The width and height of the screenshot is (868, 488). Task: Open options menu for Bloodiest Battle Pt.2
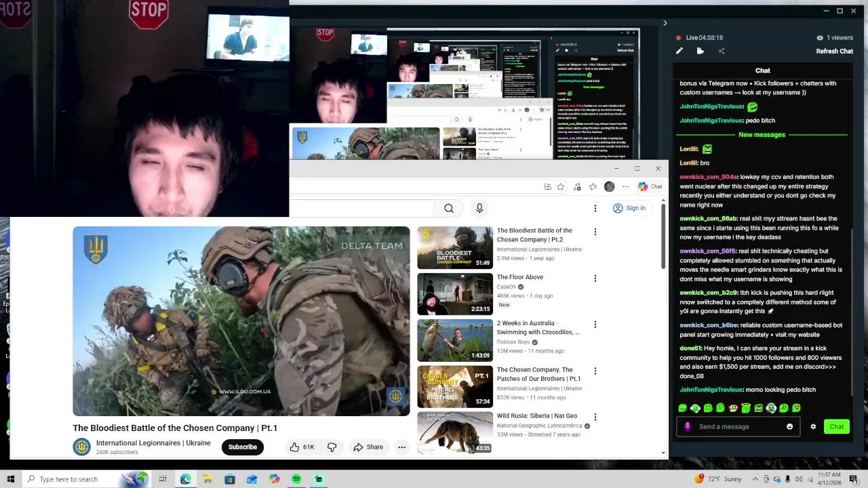595,232
